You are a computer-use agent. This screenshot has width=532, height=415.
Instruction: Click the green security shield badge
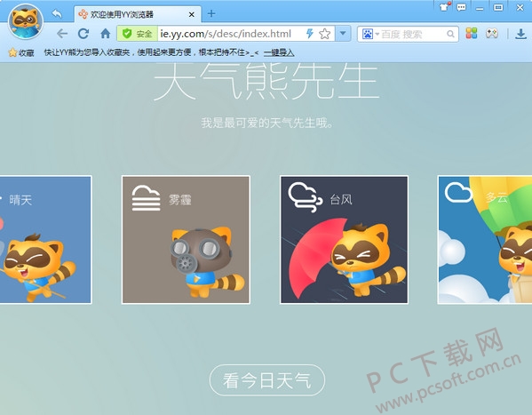coord(137,34)
